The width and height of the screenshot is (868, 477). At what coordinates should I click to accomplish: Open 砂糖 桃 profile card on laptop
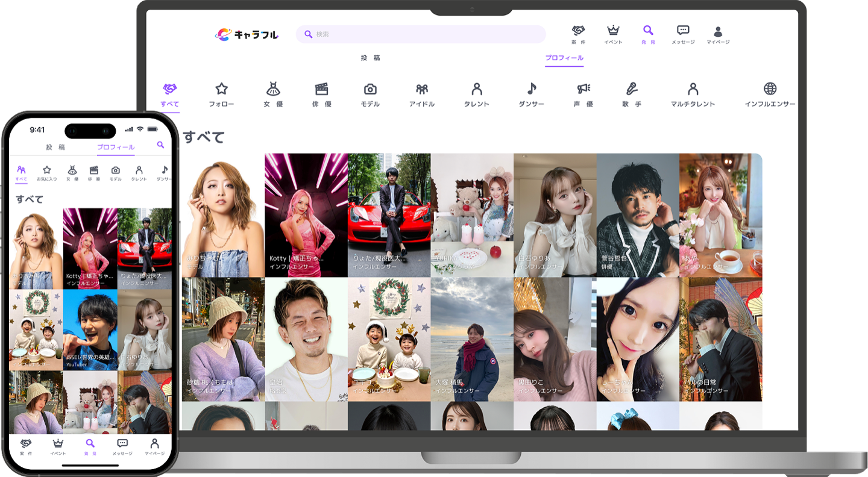point(223,339)
